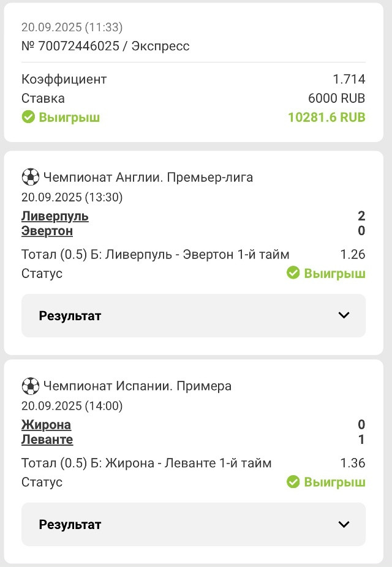Expand Результат for Ливерпуль - Эвертон
The height and width of the screenshot is (567, 392).
coord(194,316)
